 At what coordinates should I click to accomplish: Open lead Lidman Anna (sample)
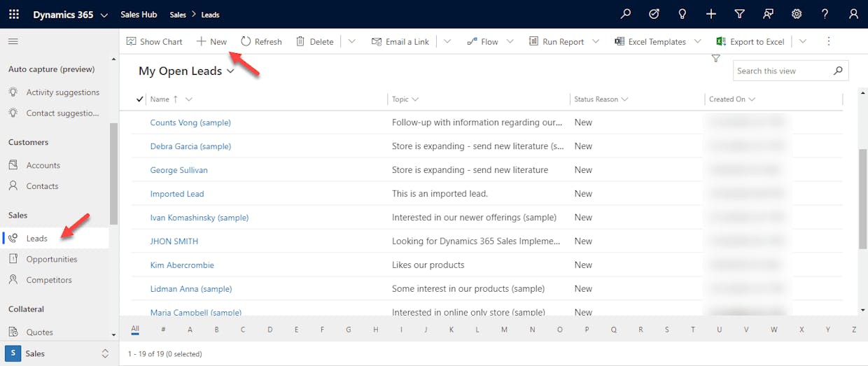tap(191, 289)
